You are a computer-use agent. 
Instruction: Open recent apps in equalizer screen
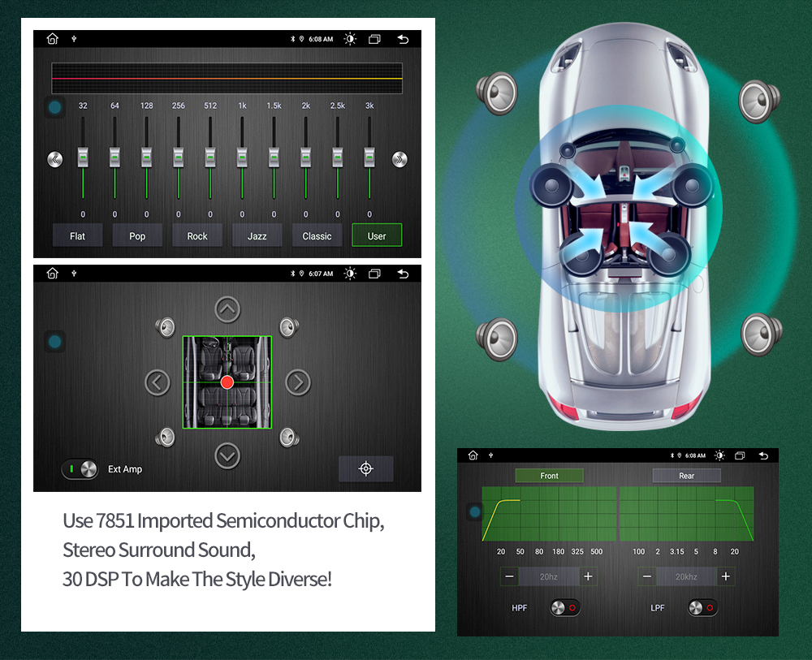coord(374,39)
